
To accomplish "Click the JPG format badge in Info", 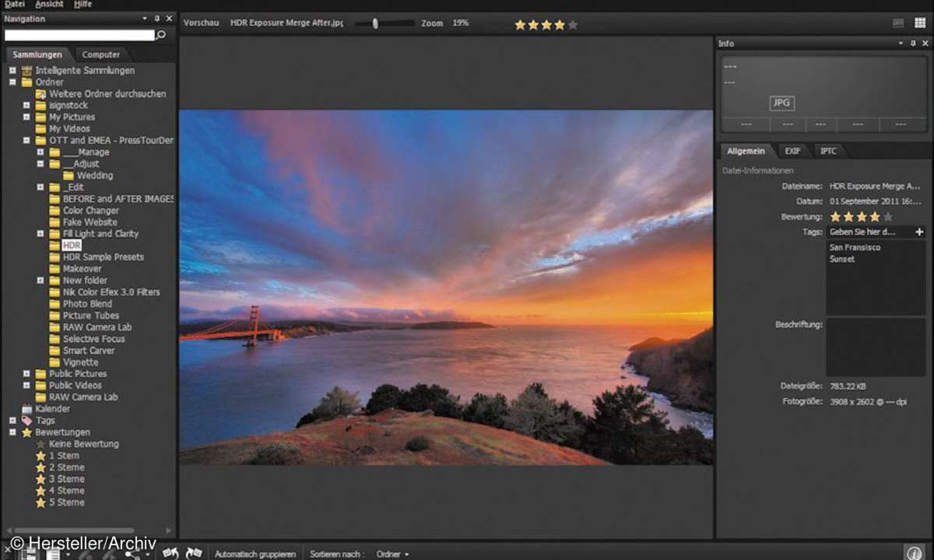I will pyautogui.click(x=782, y=103).
